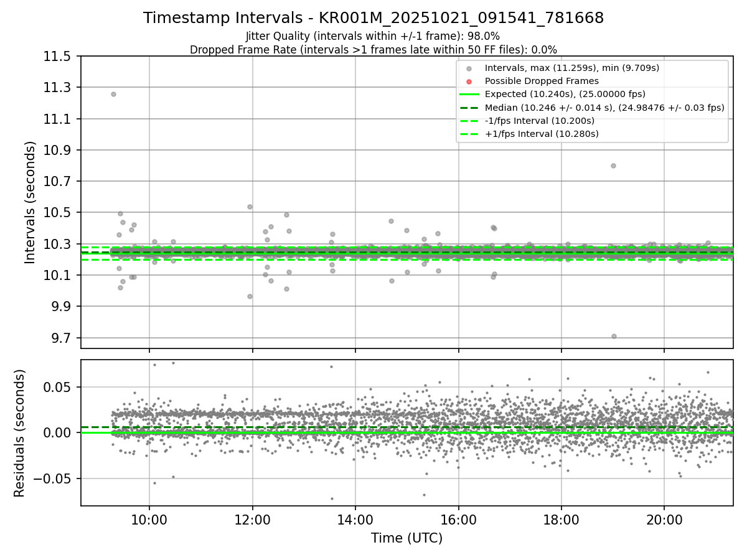This screenshot has width=747, height=560.
Task: Click the "Residuals (seconds)" y-axis label
Action: pos(19,433)
